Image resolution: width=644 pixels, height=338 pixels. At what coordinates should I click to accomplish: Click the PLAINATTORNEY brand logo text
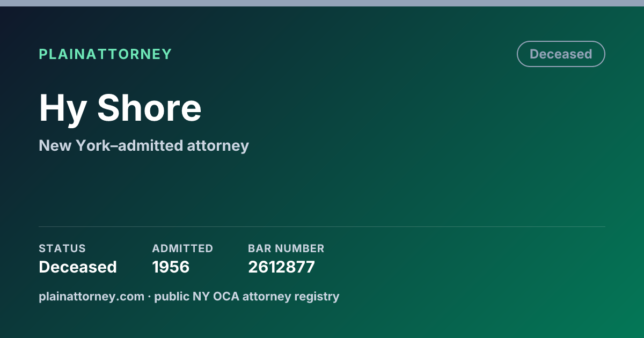click(105, 54)
